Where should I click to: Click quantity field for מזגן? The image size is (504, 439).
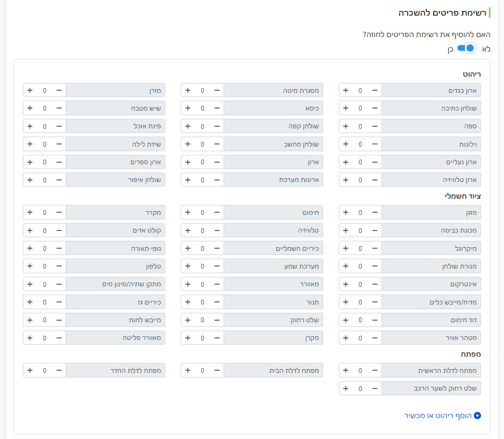pyautogui.click(x=360, y=212)
